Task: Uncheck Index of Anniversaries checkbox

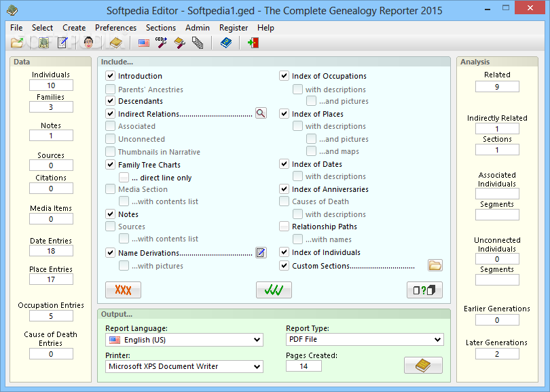Action: point(284,189)
